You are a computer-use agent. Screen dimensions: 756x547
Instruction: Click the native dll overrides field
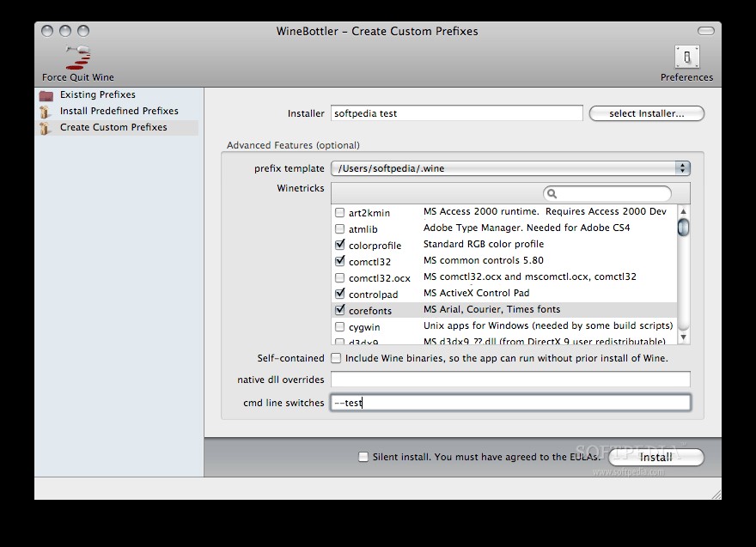coord(510,380)
